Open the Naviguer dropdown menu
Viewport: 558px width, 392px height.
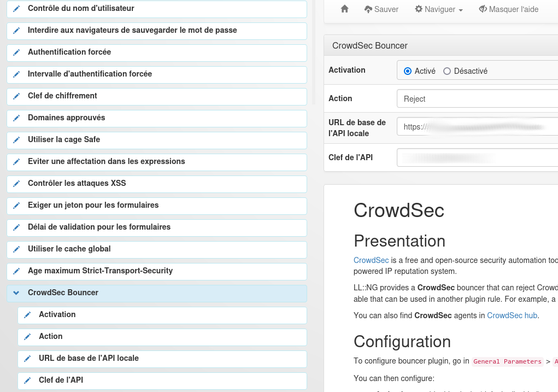[x=439, y=9]
